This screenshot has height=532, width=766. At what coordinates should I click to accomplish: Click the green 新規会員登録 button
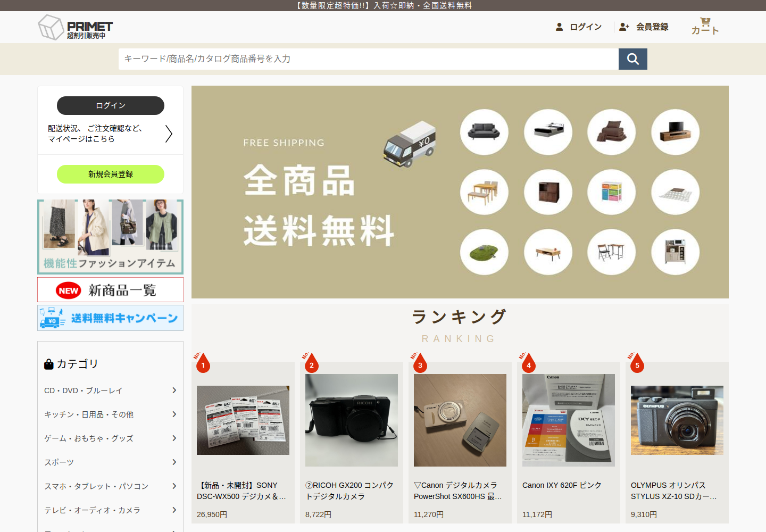[x=111, y=174]
